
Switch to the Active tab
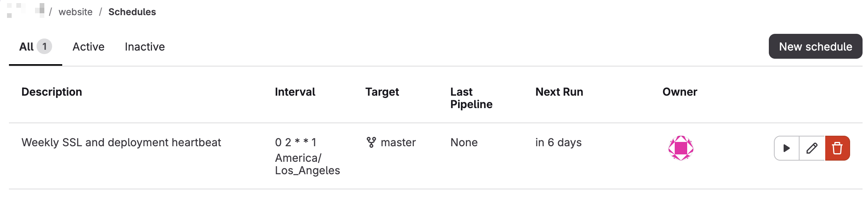[x=88, y=47]
